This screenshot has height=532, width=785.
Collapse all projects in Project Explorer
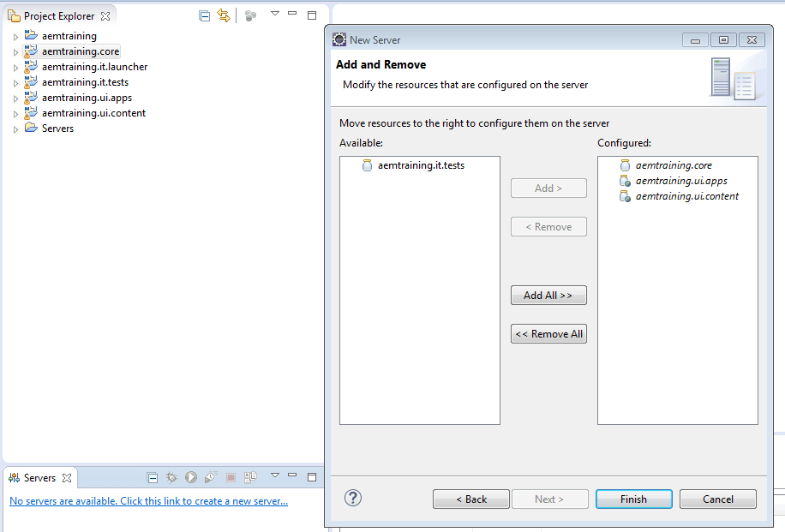point(204,15)
